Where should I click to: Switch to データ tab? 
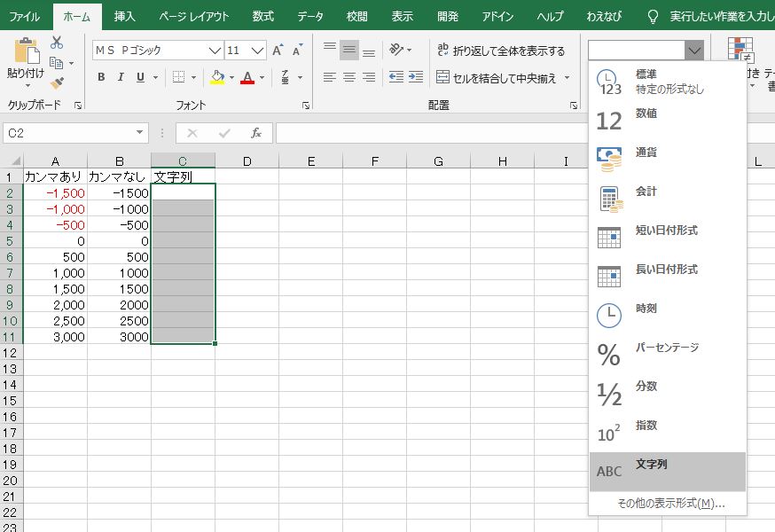tap(309, 17)
